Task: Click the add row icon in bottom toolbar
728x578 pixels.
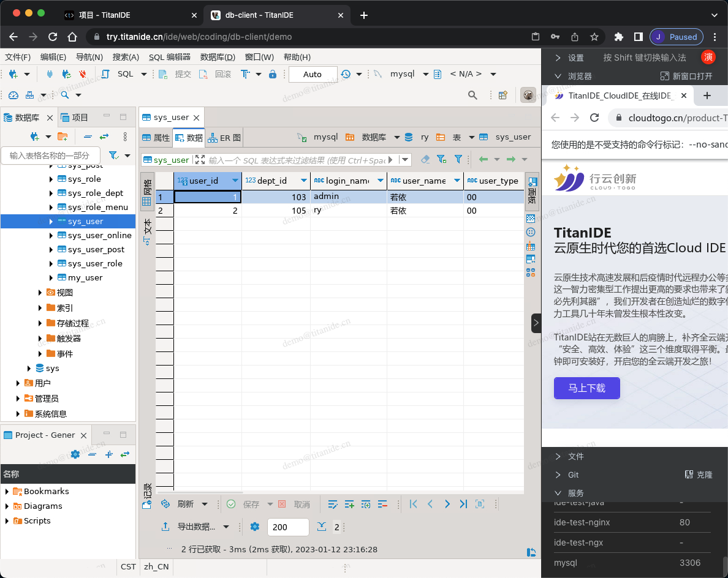Action: coord(349,504)
